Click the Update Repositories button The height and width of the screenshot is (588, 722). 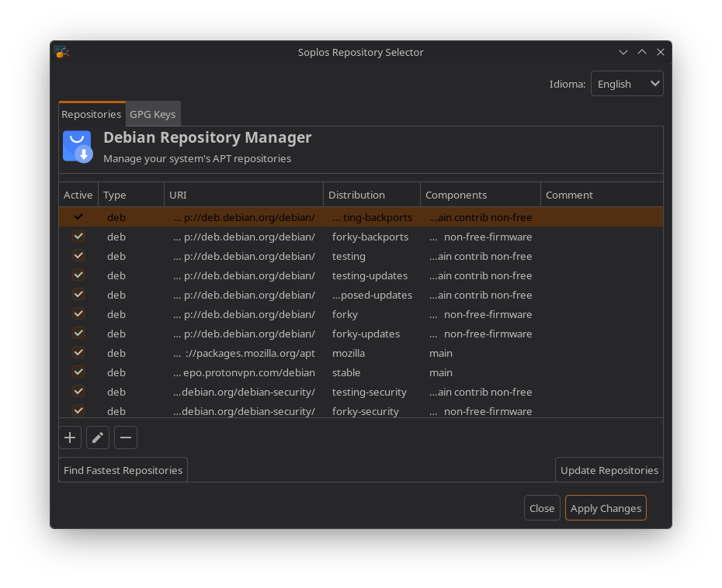[x=609, y=469]
